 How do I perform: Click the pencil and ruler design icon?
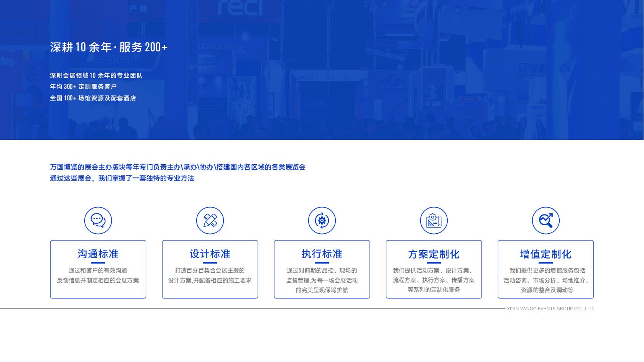[x=210, y=220]
